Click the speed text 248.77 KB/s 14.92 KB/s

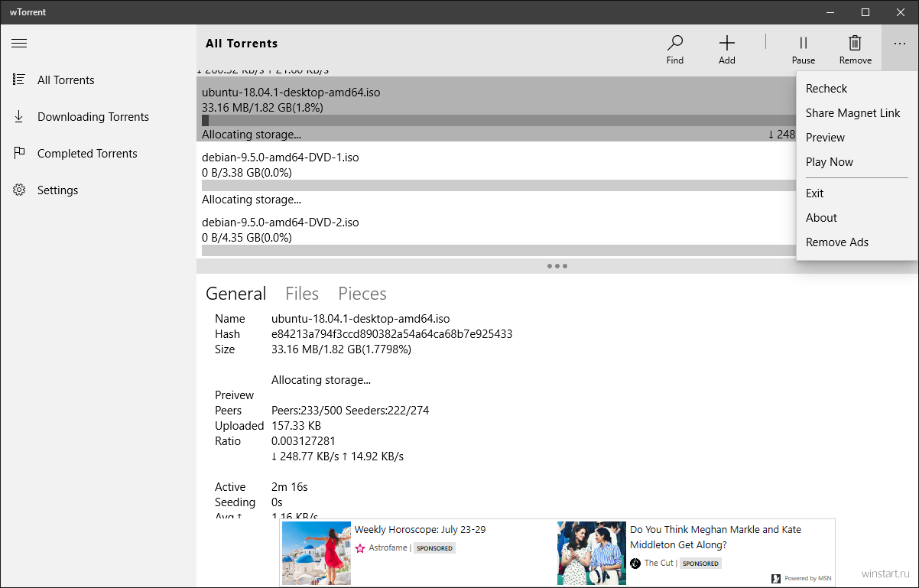[337, 456]
